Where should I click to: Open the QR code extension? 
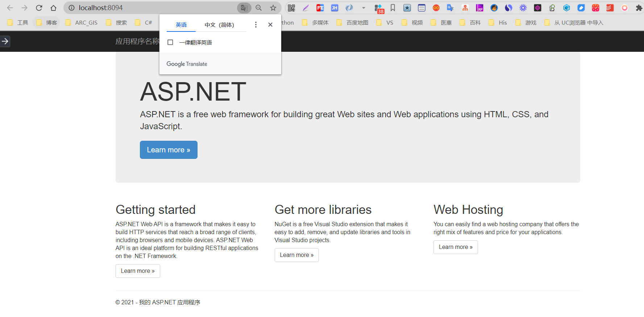[291, 8]
